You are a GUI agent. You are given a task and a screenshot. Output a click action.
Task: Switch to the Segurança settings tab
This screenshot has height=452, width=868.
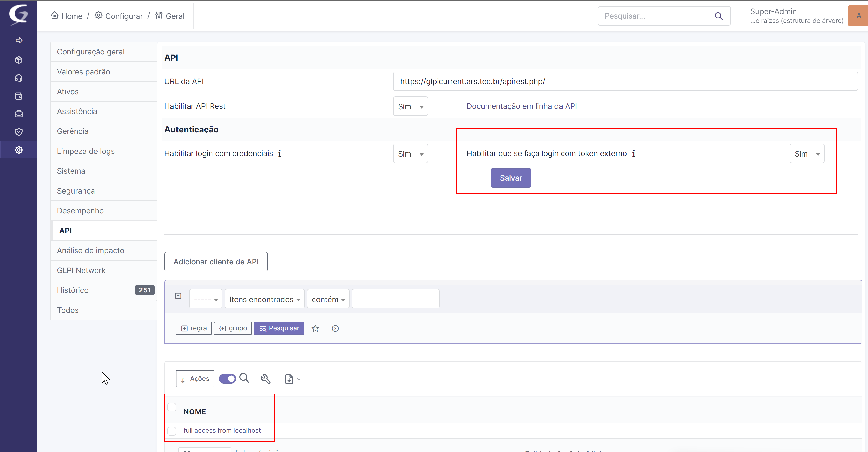click(x=76, y=191)
